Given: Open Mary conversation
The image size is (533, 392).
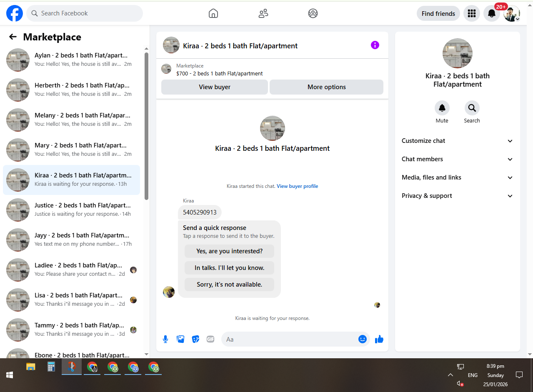Looking at the screenshot, I should (x=72, y=150).
